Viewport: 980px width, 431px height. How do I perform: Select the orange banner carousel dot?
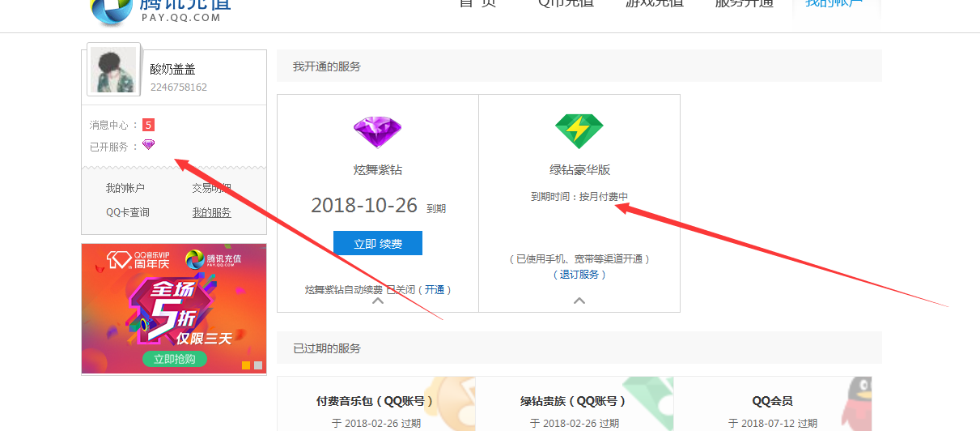click(x=246, y=365)
